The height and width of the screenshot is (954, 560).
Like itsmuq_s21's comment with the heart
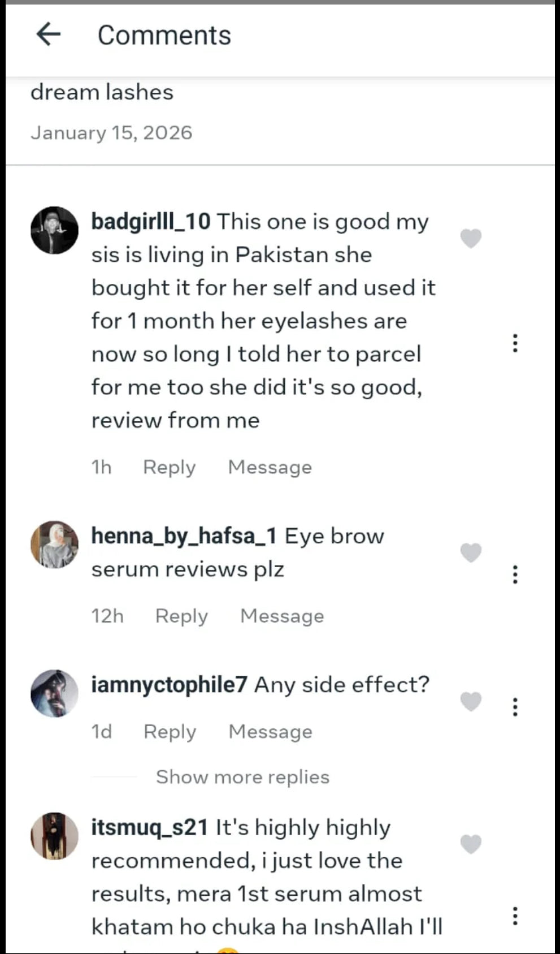coord(471,844)
